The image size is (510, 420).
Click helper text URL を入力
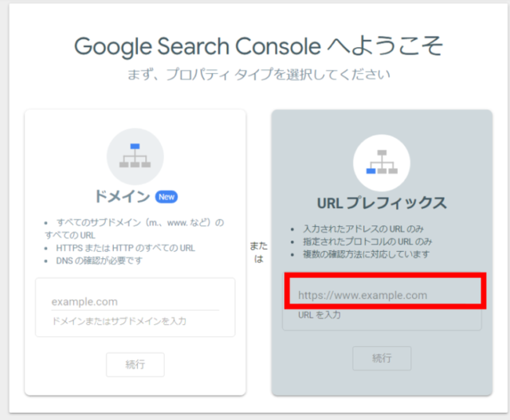click(320, 315)
